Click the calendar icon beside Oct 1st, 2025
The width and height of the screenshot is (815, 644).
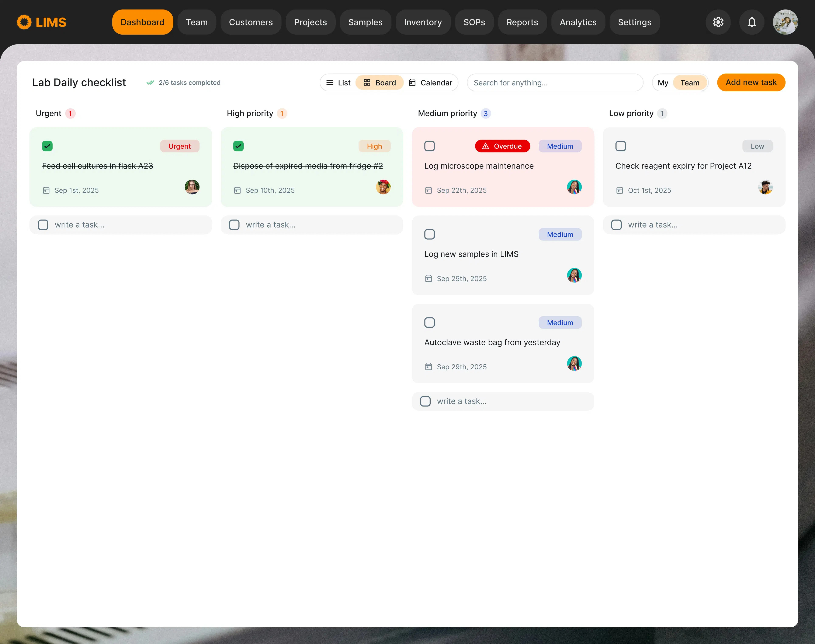click(619, 190)
